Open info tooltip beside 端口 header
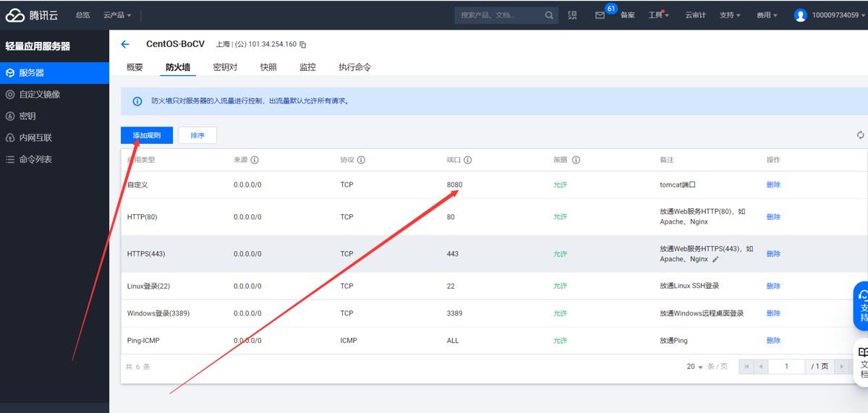Screen dimensions: 868x413 pos(468,160)
